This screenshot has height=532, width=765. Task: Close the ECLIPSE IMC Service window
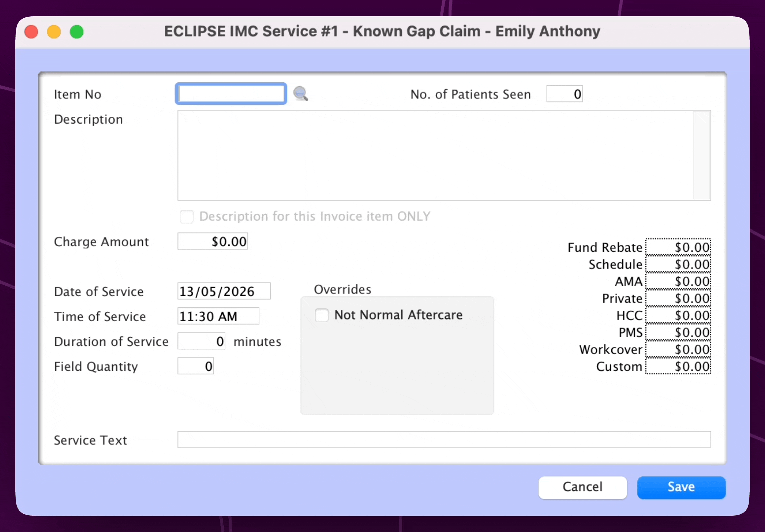(x=32, y=32)
